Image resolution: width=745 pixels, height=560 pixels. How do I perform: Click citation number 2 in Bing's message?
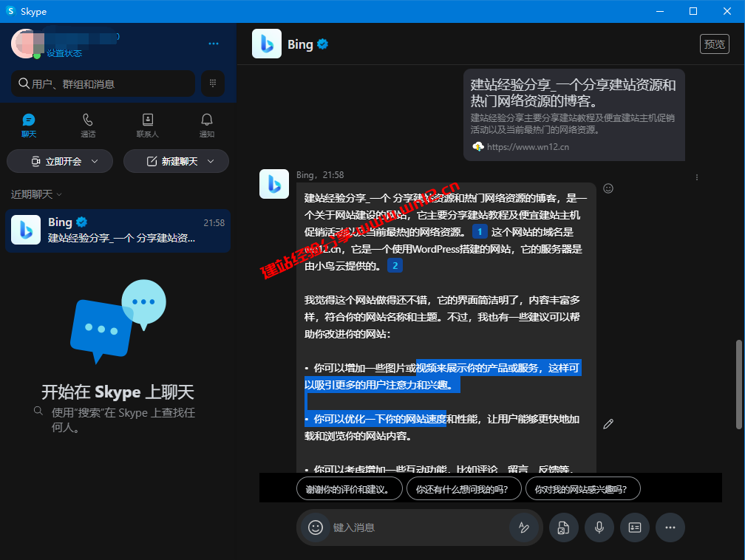395,264
